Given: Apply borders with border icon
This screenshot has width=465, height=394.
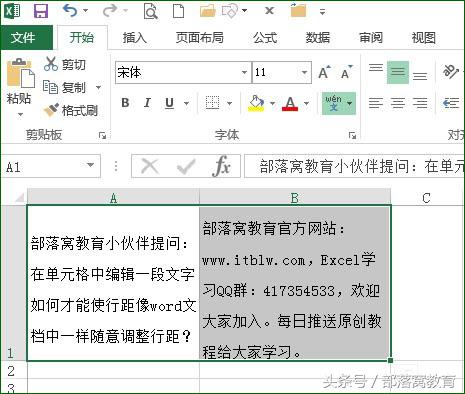Looking at the screenshot, I should (212, 103).
